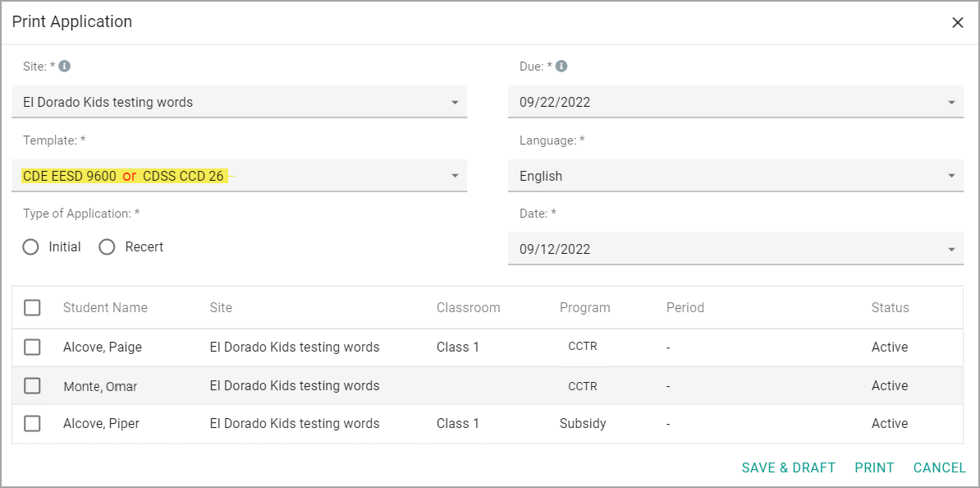Check the select-all students checkbox
This screenshot has height=488, width=980.
click(32, 308)
